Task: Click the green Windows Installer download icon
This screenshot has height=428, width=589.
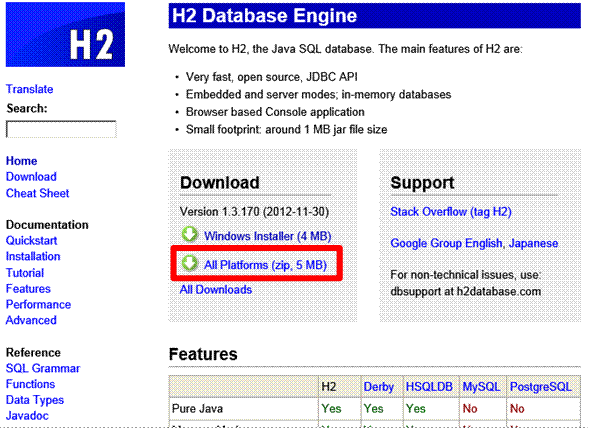Action: (x=190, y=234)
